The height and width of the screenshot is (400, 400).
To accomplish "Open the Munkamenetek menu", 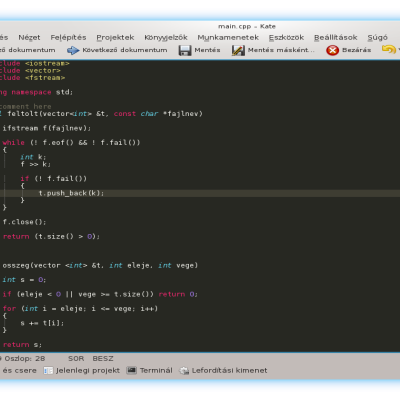I will click(x=228, y=37).
